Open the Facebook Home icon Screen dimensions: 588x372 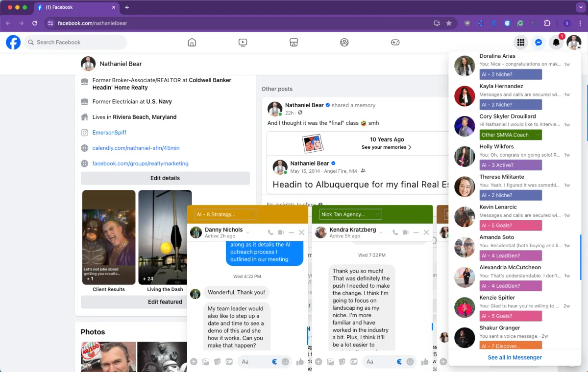(x=192, y=43)
